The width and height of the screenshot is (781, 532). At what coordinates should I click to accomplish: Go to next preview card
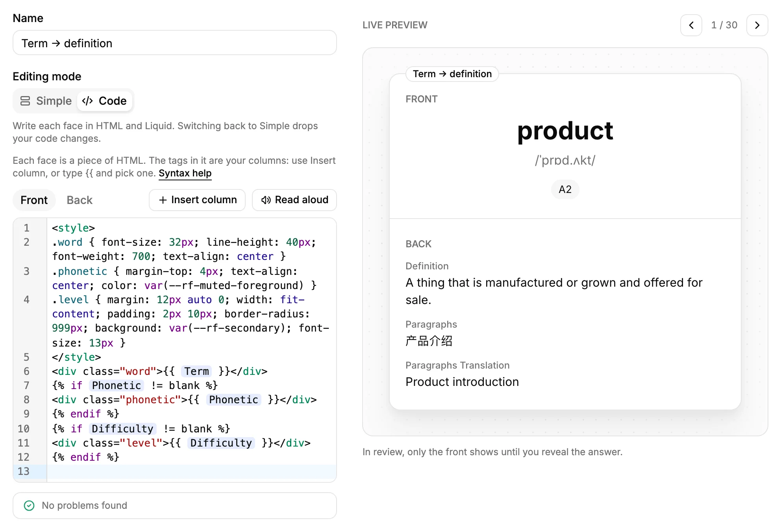pos(757,25)
